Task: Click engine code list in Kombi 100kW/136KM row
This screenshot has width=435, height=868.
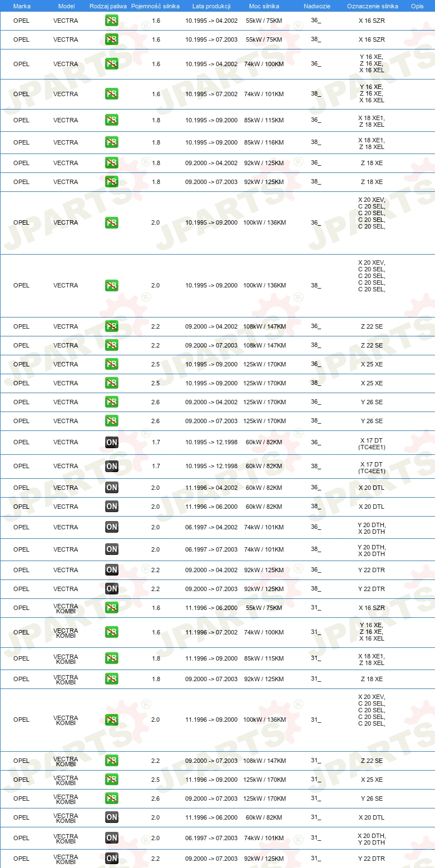Action: [x=372, y=710]
